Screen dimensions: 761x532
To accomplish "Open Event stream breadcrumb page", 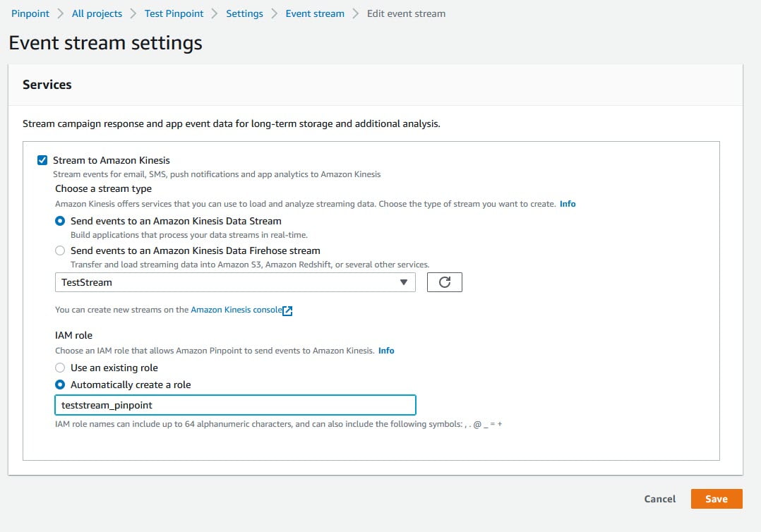I will 314,13.
